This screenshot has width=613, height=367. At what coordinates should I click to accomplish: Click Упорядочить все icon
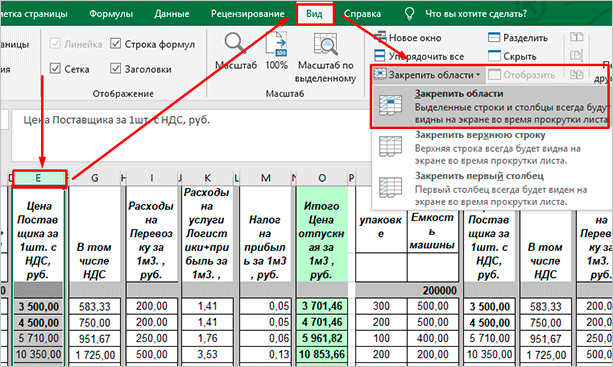(380, 55)
